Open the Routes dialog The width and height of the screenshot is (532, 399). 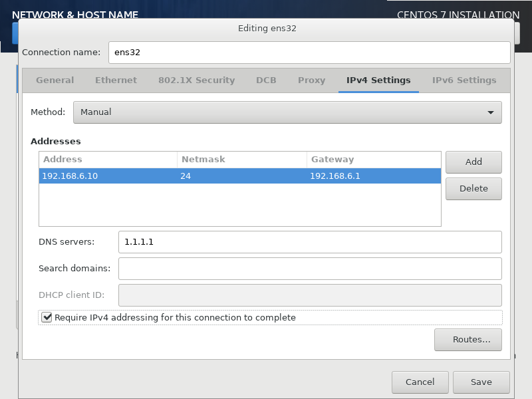pos(468,340)
